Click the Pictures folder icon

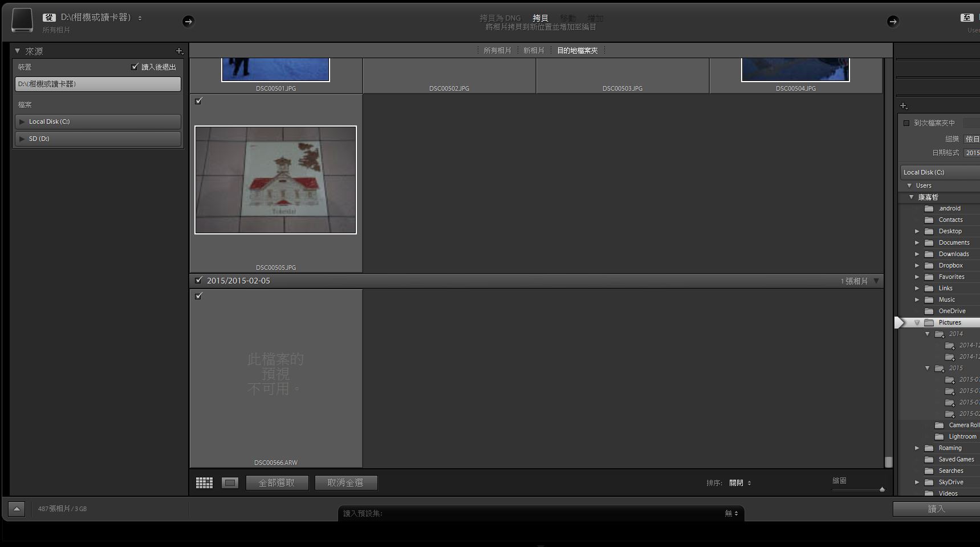[929, 322]
